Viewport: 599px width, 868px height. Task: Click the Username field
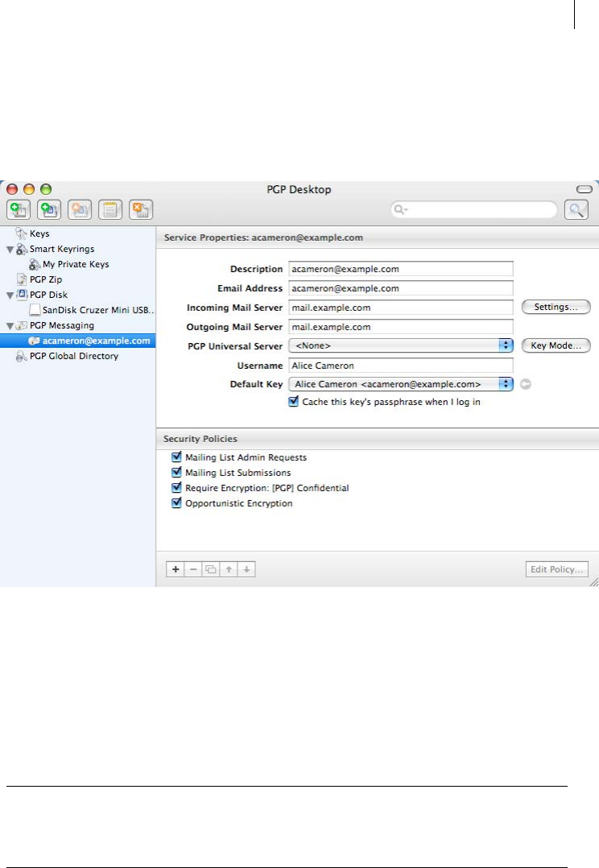[401, 366]
